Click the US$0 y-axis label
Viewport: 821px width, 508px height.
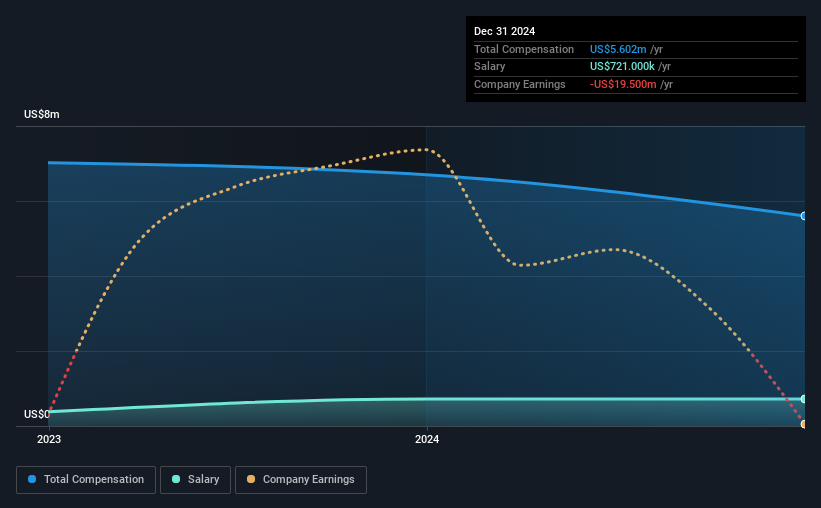(37, 414)
